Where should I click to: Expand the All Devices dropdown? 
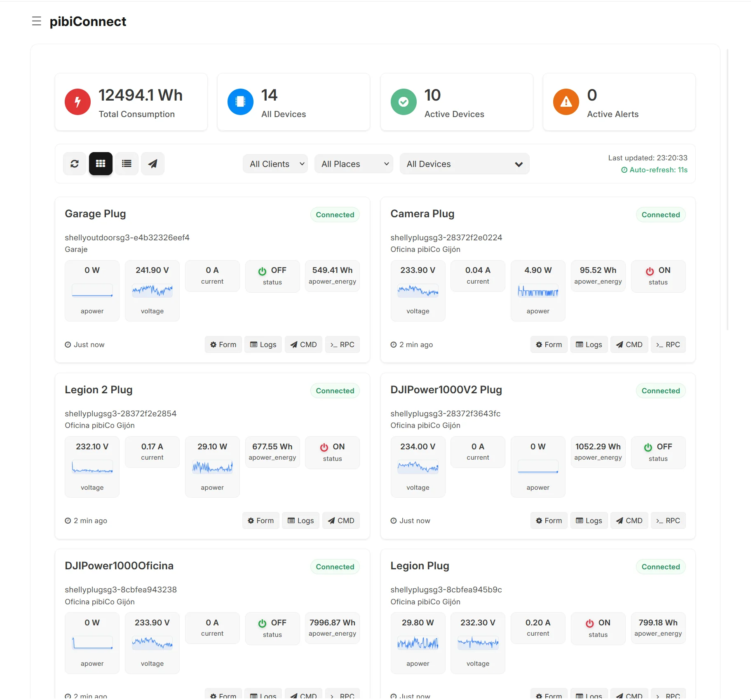[x=464, y=164]
